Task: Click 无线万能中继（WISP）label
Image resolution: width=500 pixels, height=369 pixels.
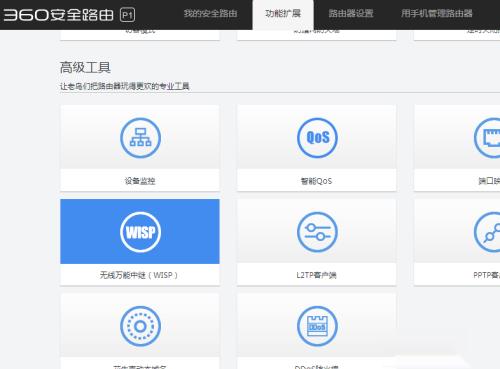Action: (x=139, y=275)
